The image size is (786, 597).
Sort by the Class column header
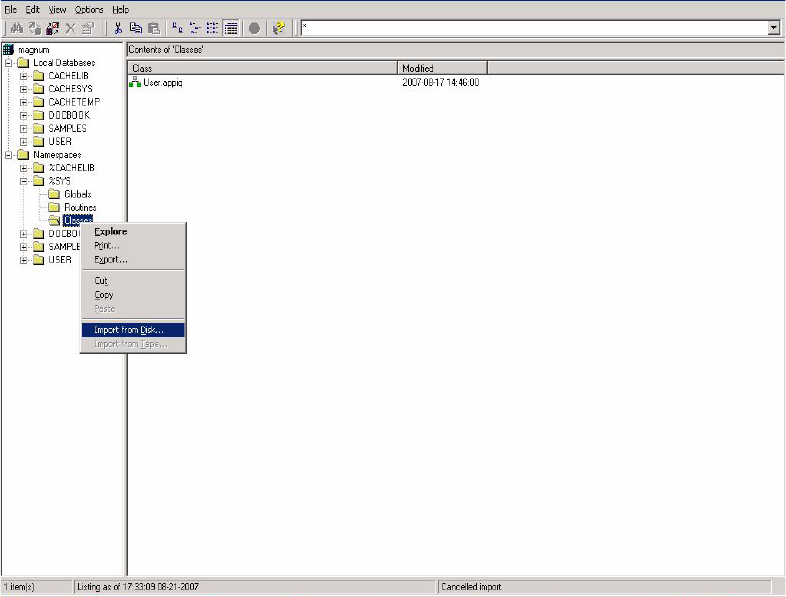pos(262,68)
